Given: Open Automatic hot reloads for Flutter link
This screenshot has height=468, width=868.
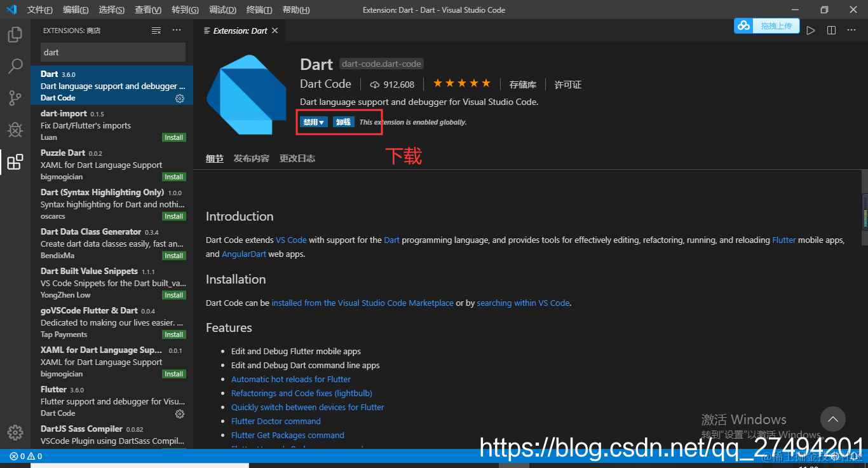Looking at the screenshot, I should tap(291, 380).
